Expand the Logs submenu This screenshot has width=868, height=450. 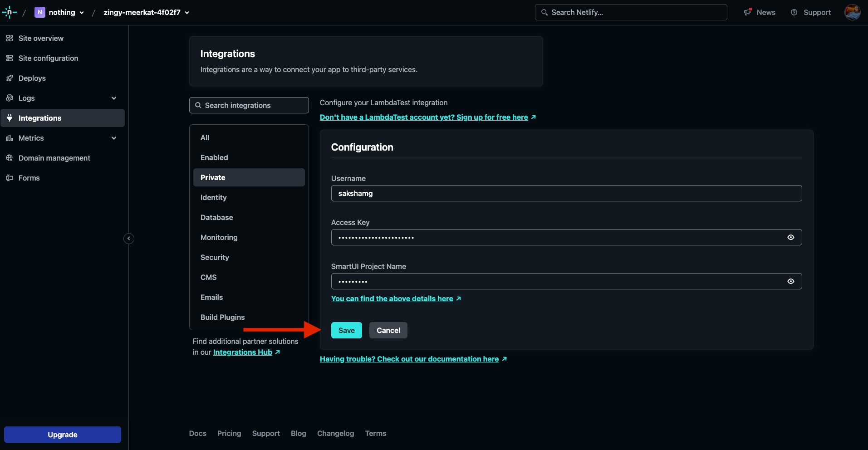pos(114,98)
